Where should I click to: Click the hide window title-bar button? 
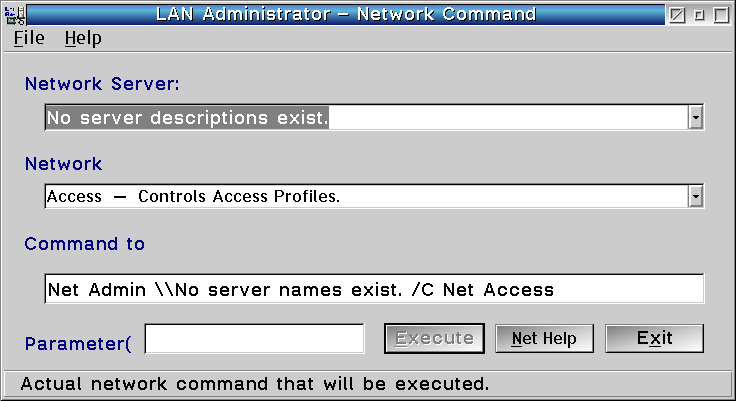click(678, 15)
